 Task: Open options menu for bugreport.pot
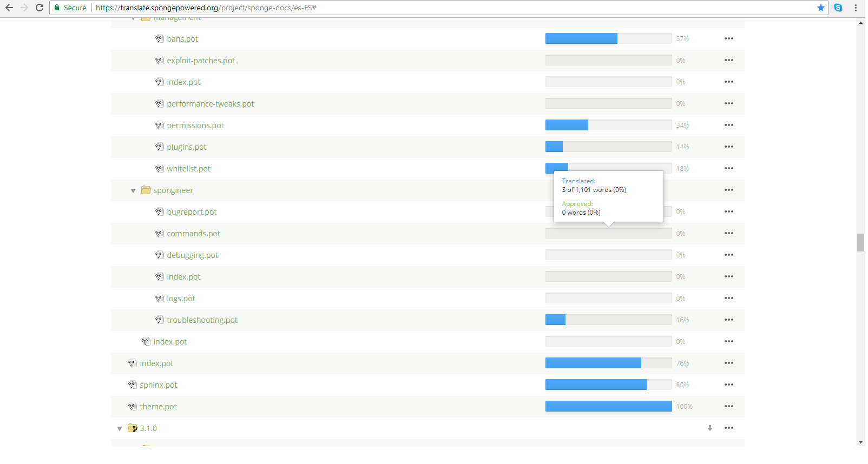tap(729, 211)
